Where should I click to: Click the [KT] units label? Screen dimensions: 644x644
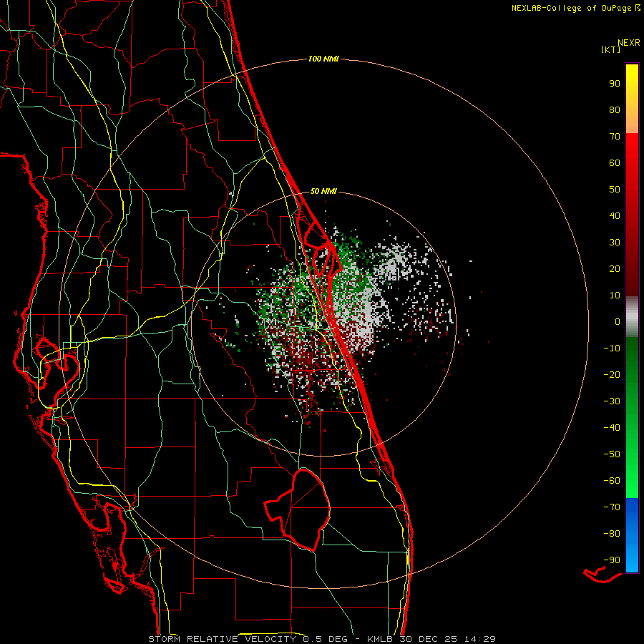click(x=610, y=49)
